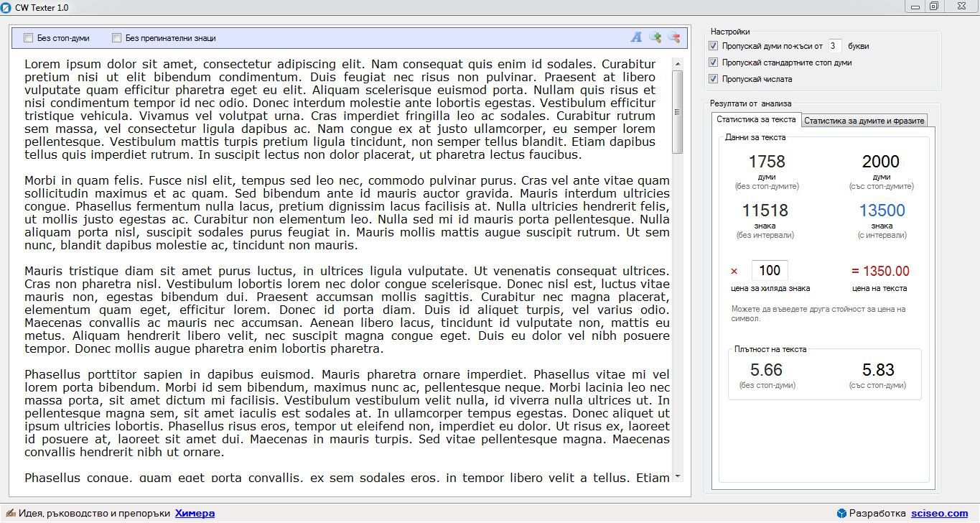Image resolution: width=980 pixels, height=523 pixels.
Task: Click the '2000' word count value
Action: coord(881,162)
